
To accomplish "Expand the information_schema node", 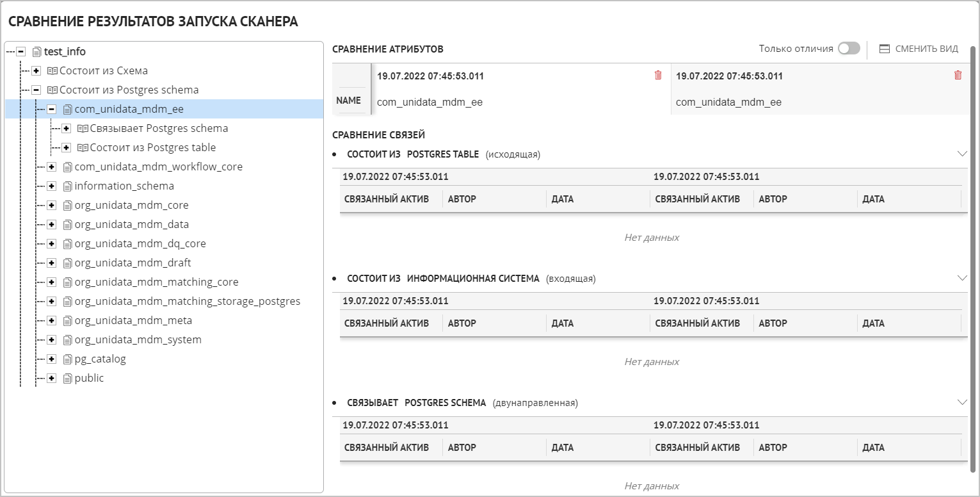I will coord(52,186).
